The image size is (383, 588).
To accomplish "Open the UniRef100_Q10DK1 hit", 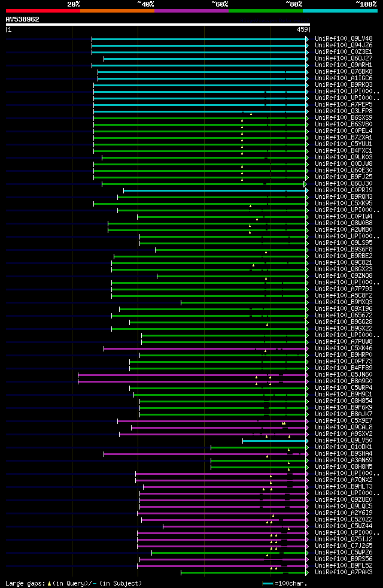I will [344, 447].
